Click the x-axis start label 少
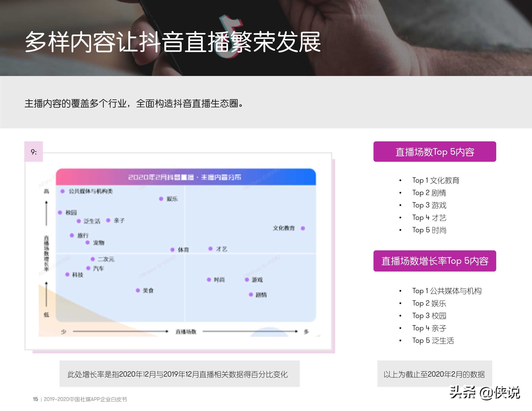This screenshot has height=411, width=532. [x=64, y=331]
